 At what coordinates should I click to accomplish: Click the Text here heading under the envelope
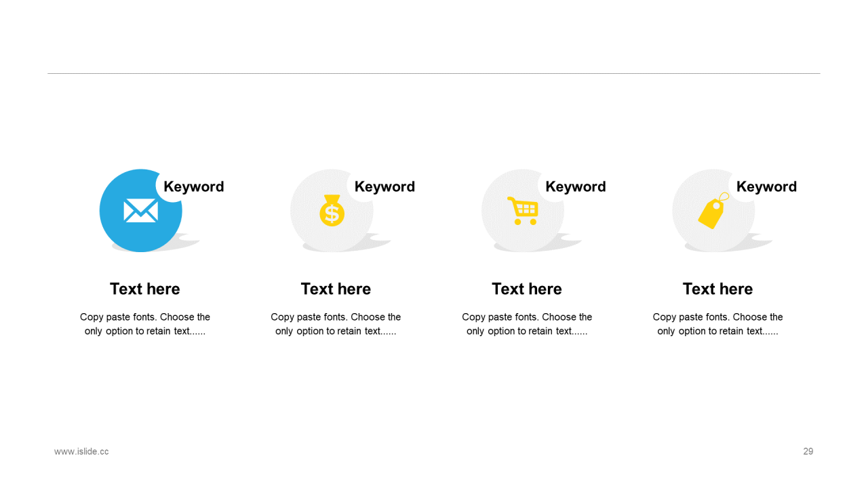(145, 289)
